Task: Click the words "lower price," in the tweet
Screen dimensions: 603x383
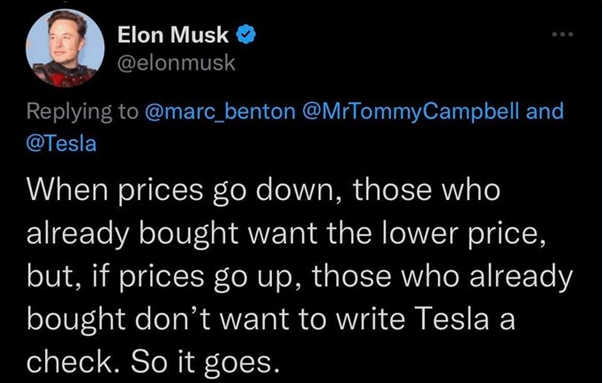Action: [x=465, y=234]
